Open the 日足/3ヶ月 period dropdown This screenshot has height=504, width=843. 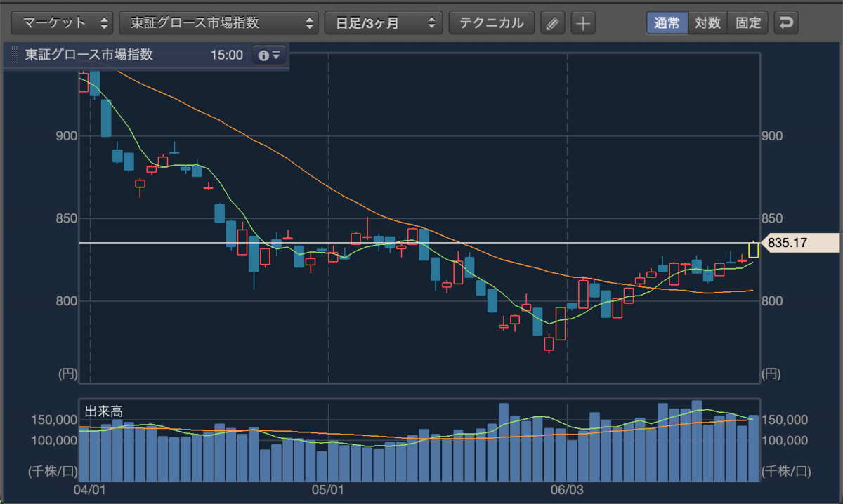(x=384, y=22)
